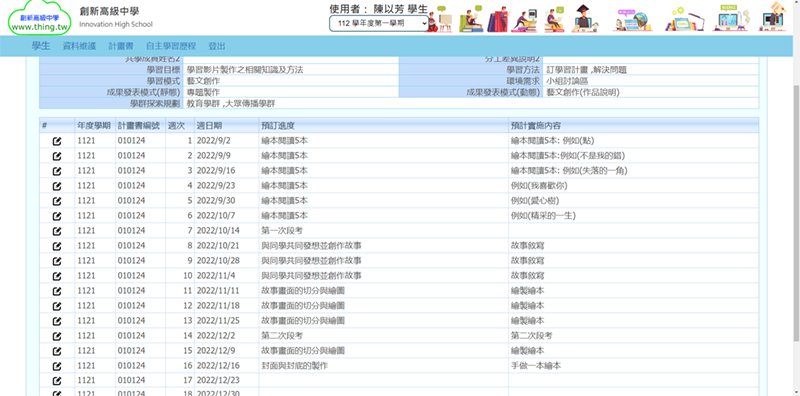Click the 創新高級中學 school title
This screenshot has height=396, width=800.
(x=109, y=11)
